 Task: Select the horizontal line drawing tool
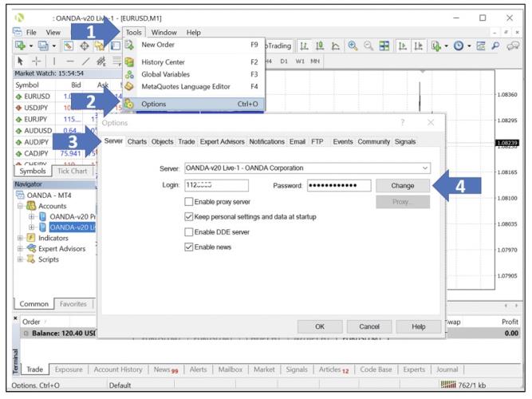tap(70, 61)
